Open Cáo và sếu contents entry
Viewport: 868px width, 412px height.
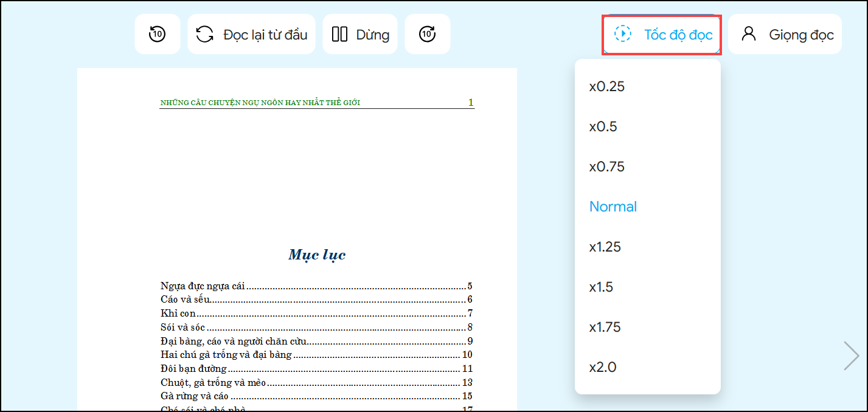click(186, 299)
